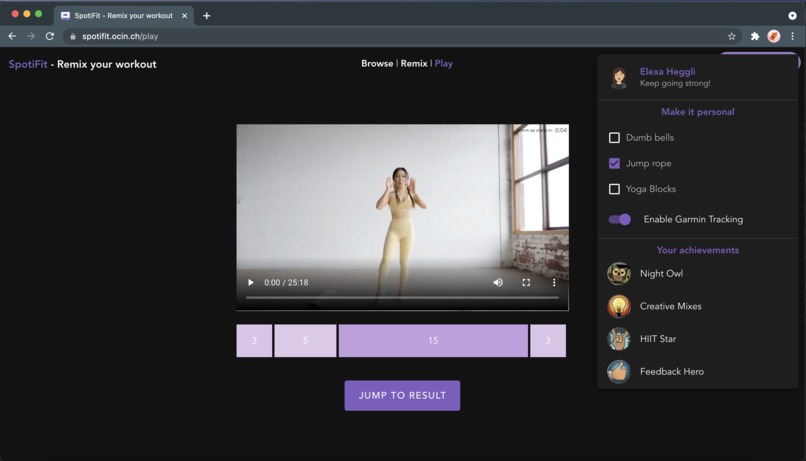This screenshot has width=806, height=461.
Task: Uncheck the Jump rope checkbox
Action: tap(614, 163)
